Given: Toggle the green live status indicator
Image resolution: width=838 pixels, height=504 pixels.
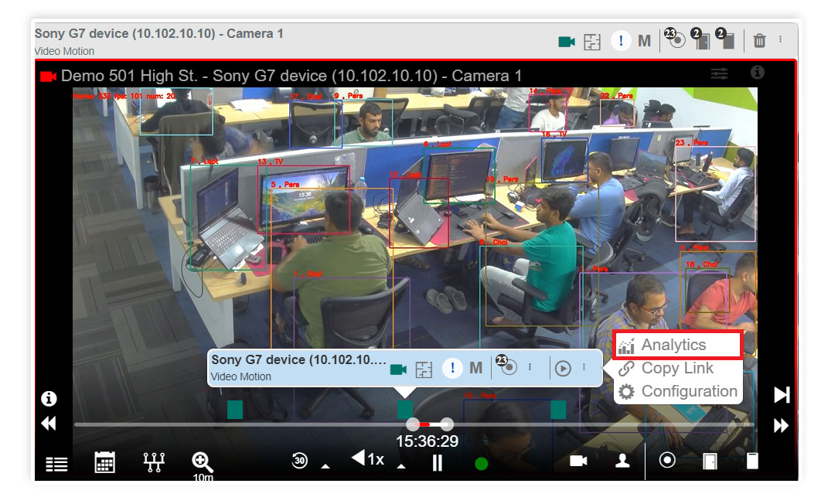Looking at the screenshot, I should tap(481, 464).
